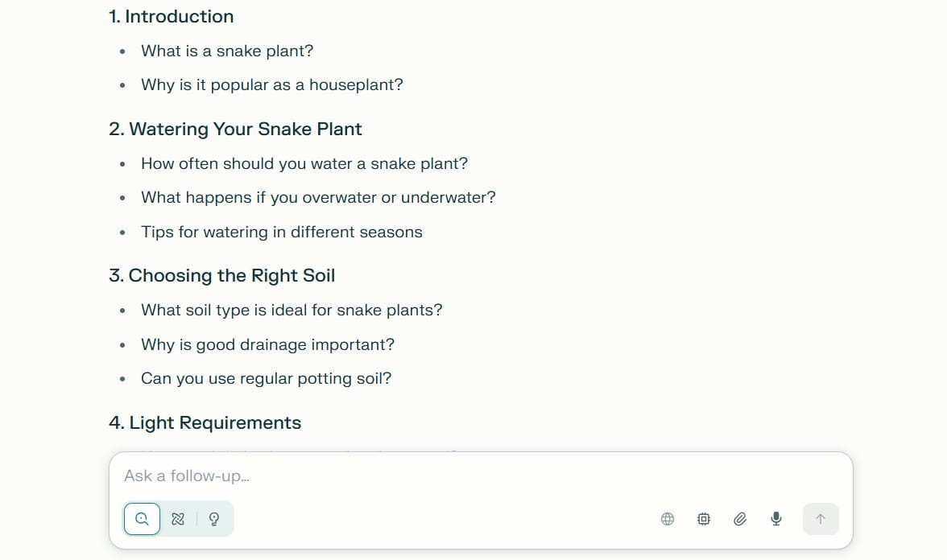Click the overwater or underwater bullet
Image resolution: width=947 pixels, height=560 pixels.
[318, 197]
